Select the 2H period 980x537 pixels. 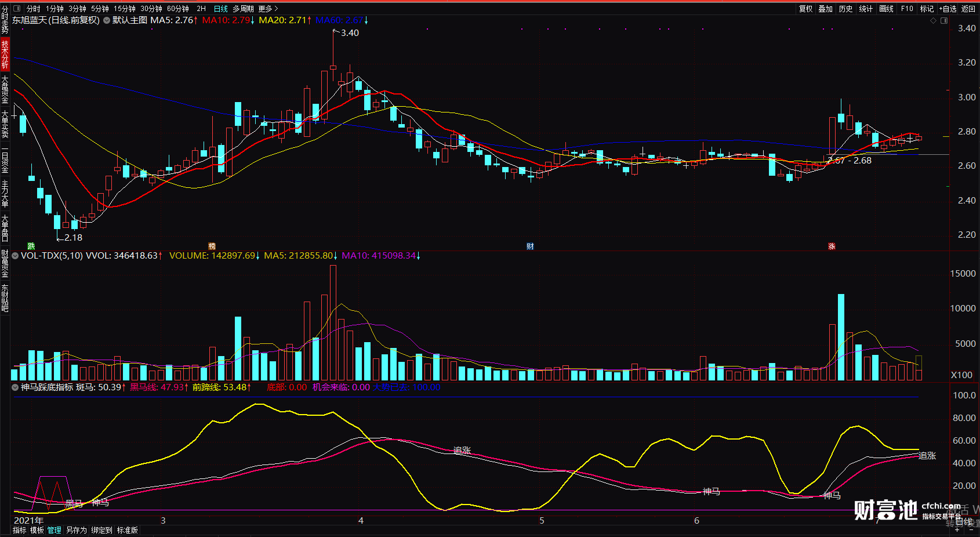coord(201,9)
